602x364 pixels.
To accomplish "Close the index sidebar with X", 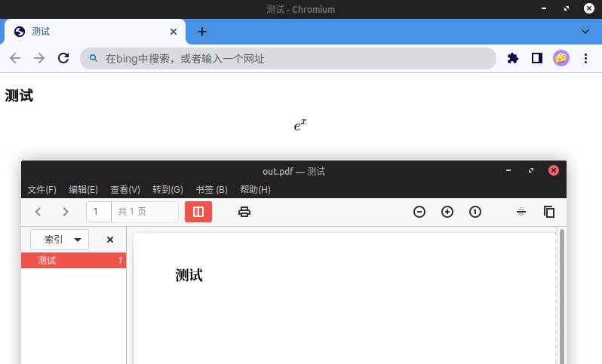I will click(x=110, y=240).
